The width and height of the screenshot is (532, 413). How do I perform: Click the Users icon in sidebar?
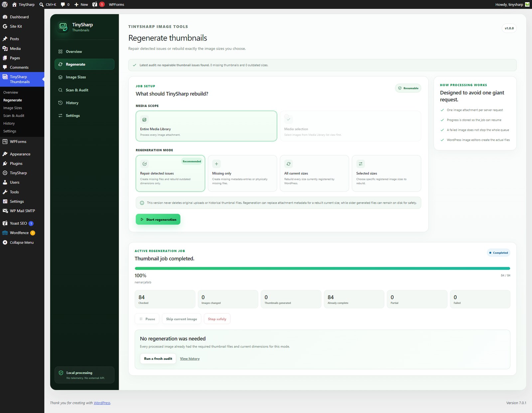pos(5,182)
